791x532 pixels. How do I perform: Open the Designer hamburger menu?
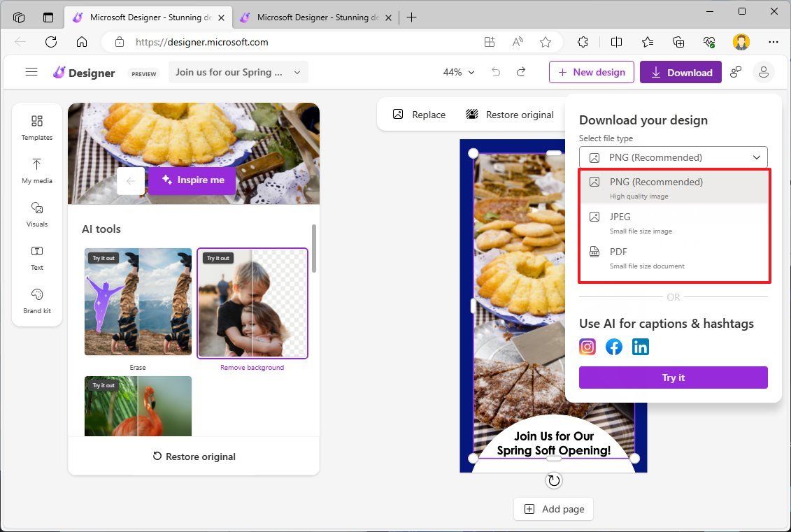tap(31, 71)
